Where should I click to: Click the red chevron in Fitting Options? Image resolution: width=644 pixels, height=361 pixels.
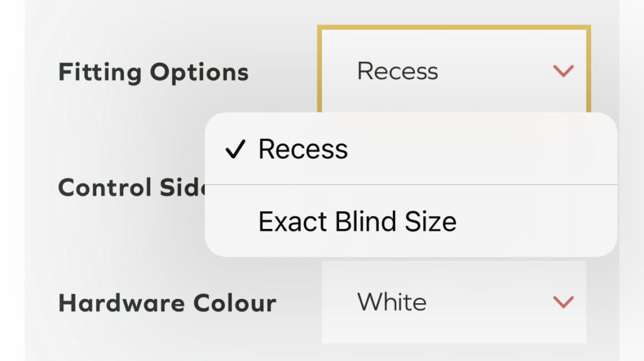tap(563, 71)
